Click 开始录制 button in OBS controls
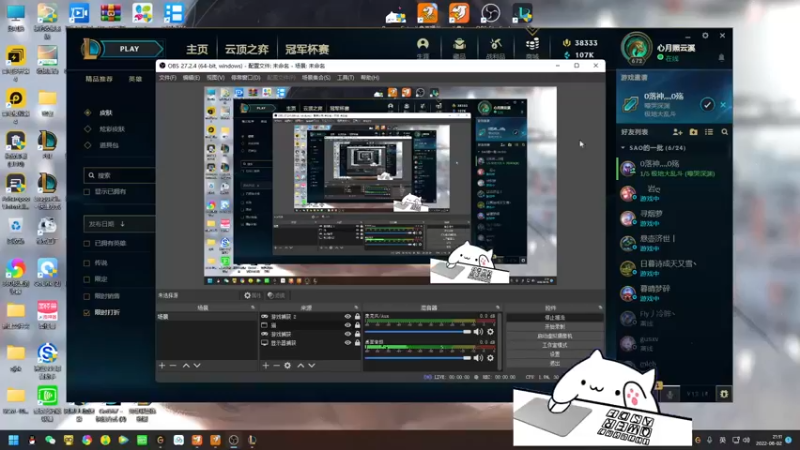The height and width of the screenshot is (450, 800). [x=555, y=327]
